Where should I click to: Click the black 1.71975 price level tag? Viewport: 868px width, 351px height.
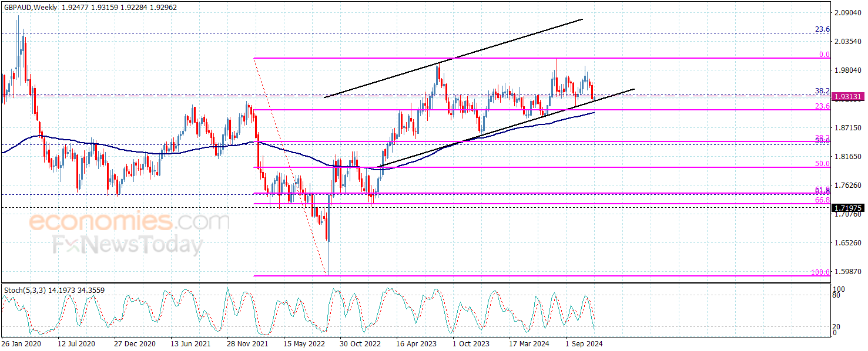[x=848, y=208]
